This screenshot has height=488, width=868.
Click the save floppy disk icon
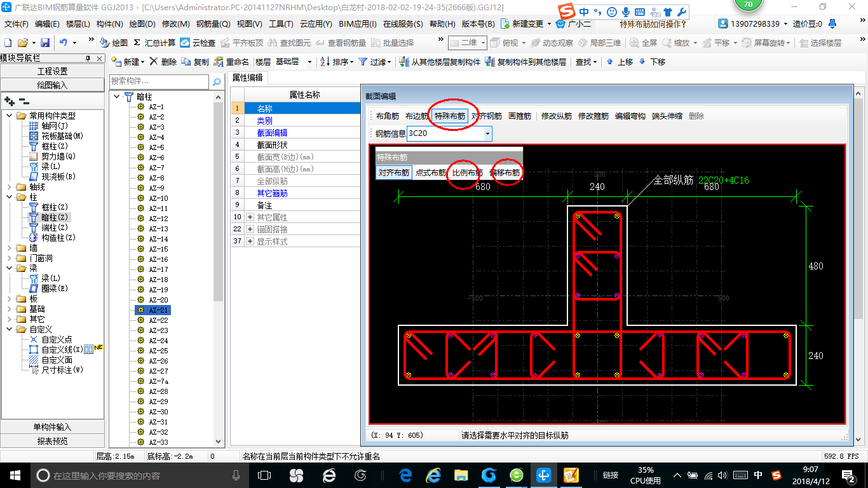(45, 43)
